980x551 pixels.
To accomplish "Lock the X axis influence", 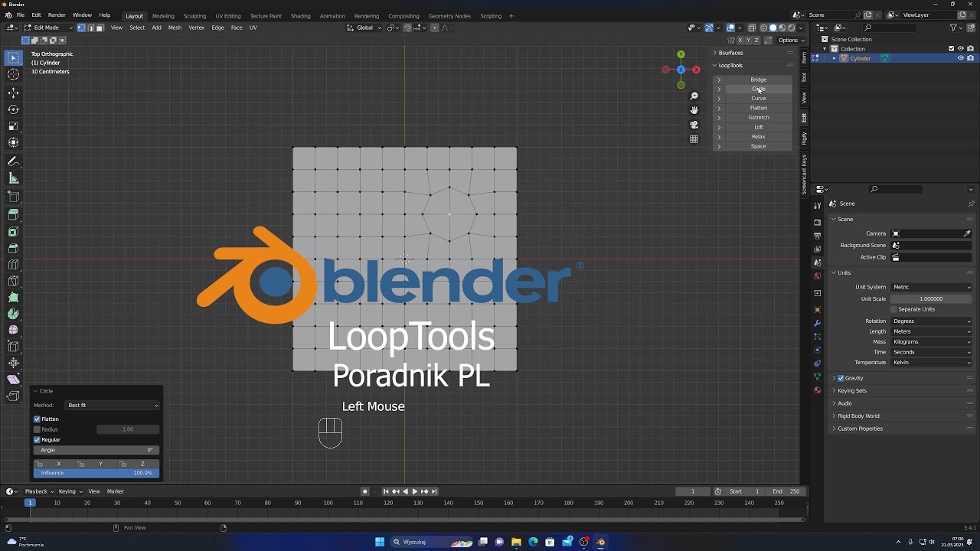I will (54, 464).
